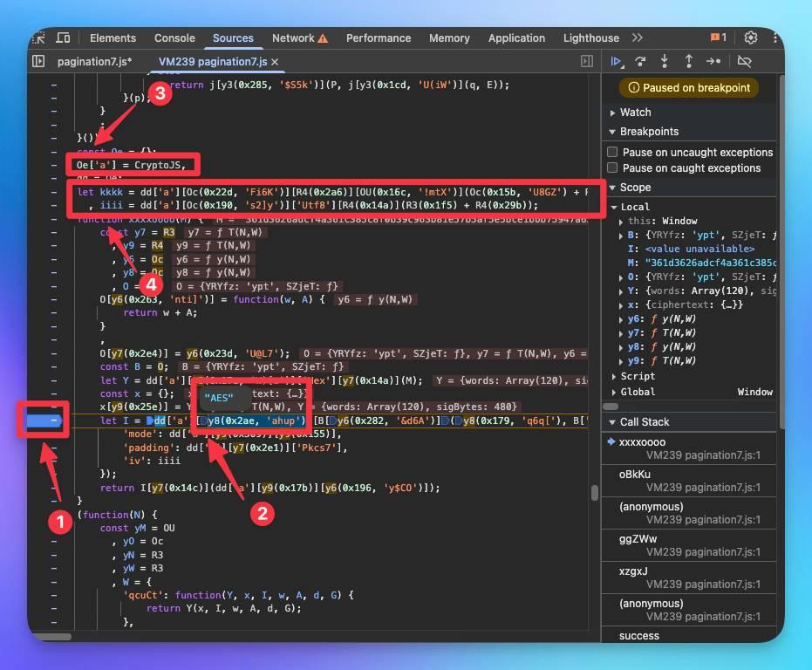Collapse the Local scope group
This screenshot has width=812, height=670.
614,207
